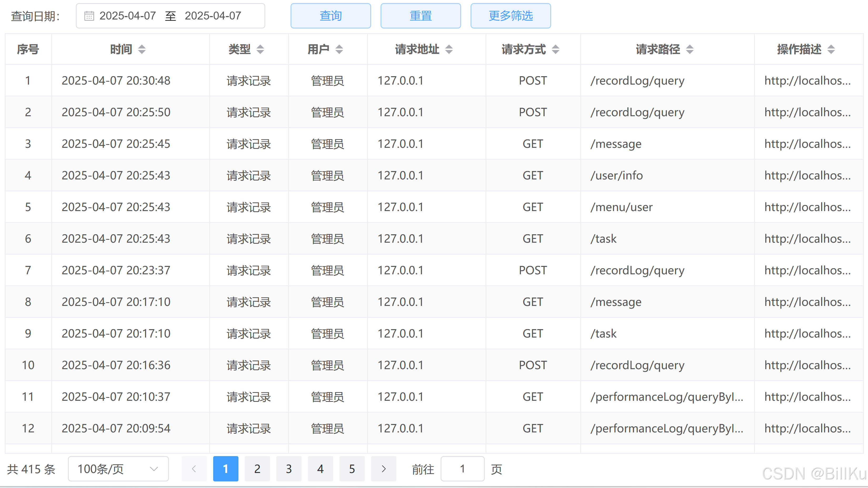Switch to page 2

click(x=257, y=469)
